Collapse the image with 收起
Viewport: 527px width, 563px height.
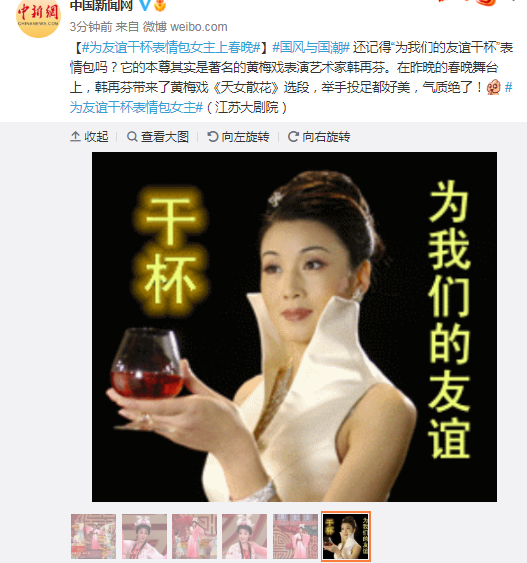click(89, 137)
